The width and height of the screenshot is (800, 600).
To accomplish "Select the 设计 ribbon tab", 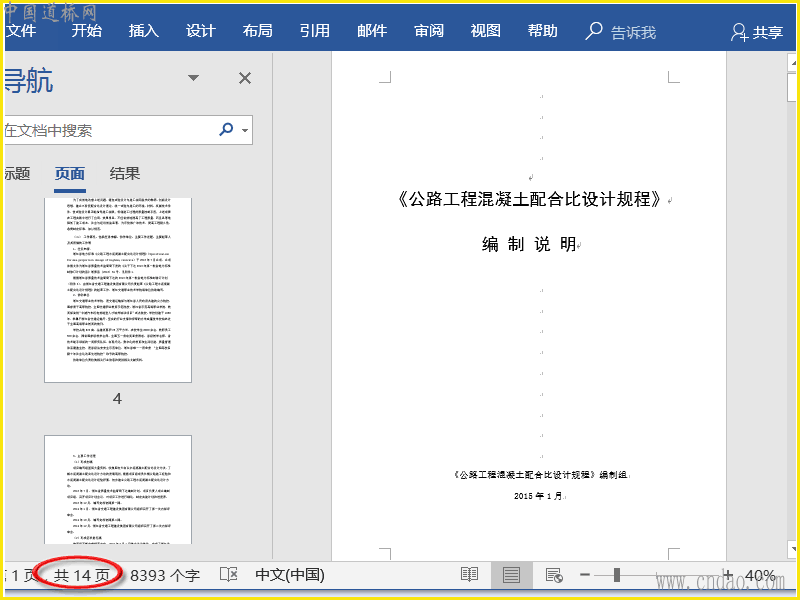I will click(x=201, y=31).
